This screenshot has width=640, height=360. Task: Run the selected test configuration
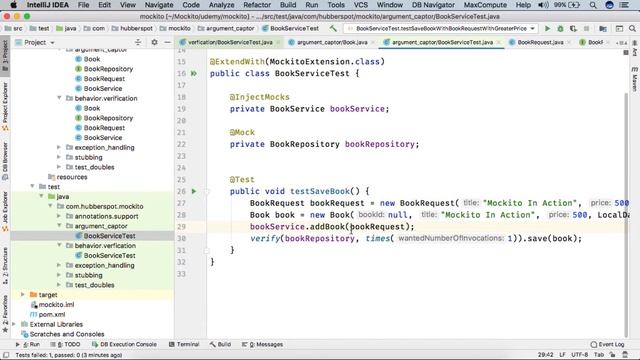tap(547, 28)
